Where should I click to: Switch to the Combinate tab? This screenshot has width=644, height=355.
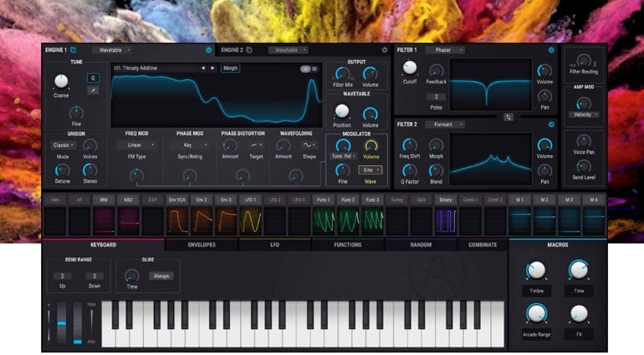point(483,245)
